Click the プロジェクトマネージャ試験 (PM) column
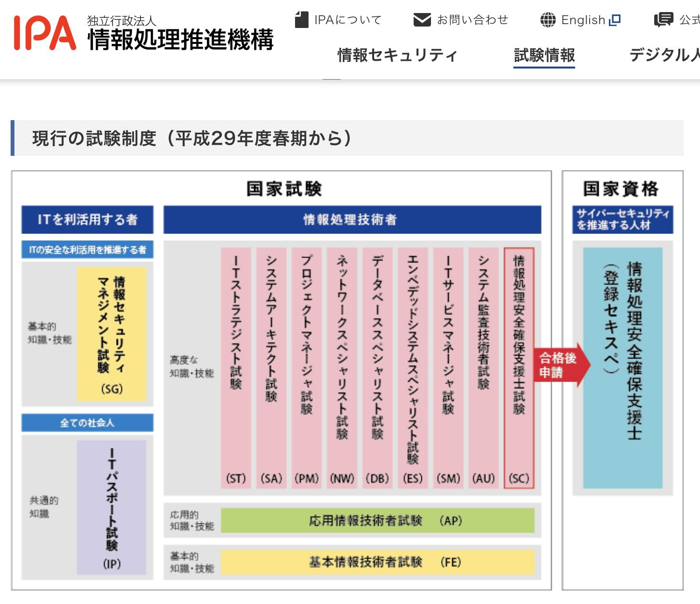The image size is (700, 604). point(307,368)
